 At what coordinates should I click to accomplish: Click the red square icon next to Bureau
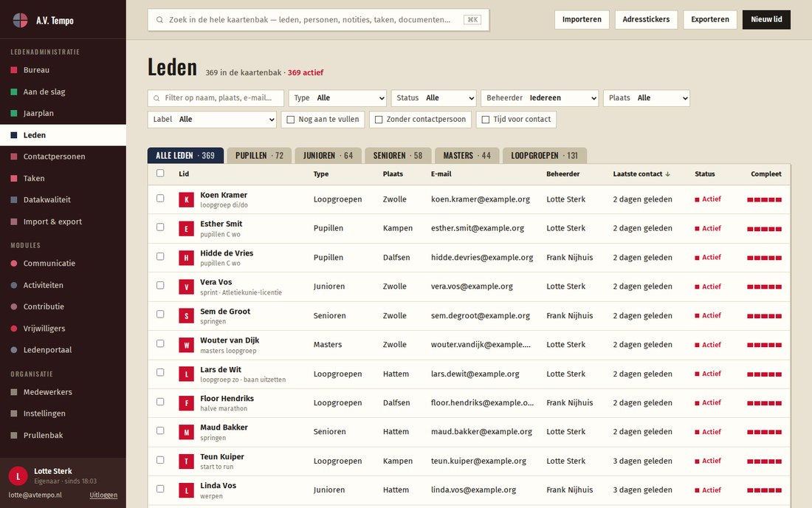[14, 70]
